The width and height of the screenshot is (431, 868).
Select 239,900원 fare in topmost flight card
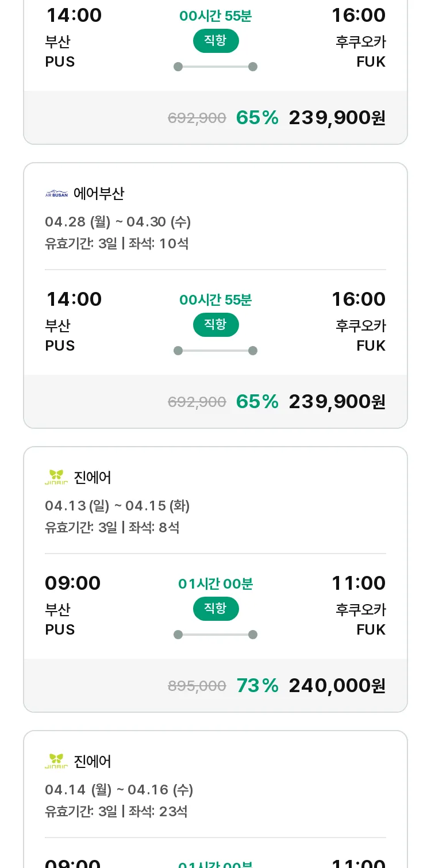click(x=337, y=117)
